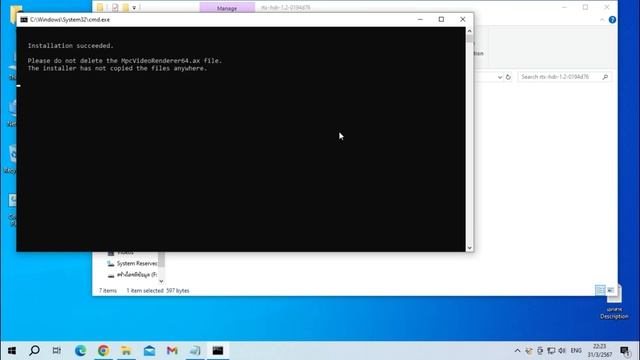Open Task View on the taskbar
Screen dimensions: 640x360
tap(57, 351)
